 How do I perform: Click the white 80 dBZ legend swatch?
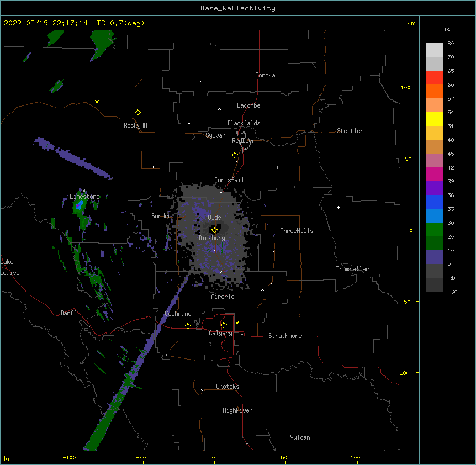(434, 50)
